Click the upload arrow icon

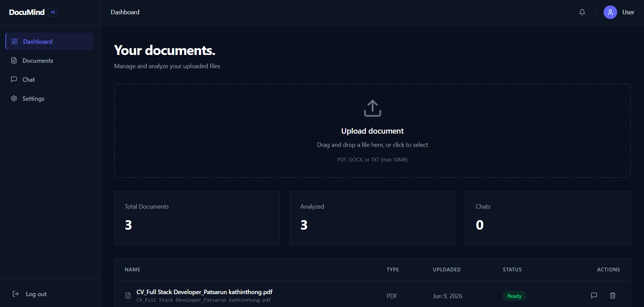pos(373,108)
